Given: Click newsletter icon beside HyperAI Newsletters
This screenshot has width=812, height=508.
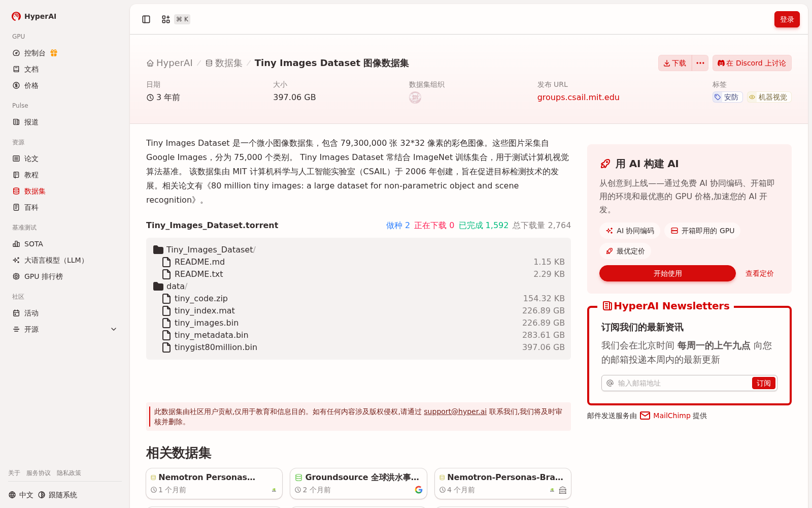Looking at the screenshot, I should tap(607, 306).
